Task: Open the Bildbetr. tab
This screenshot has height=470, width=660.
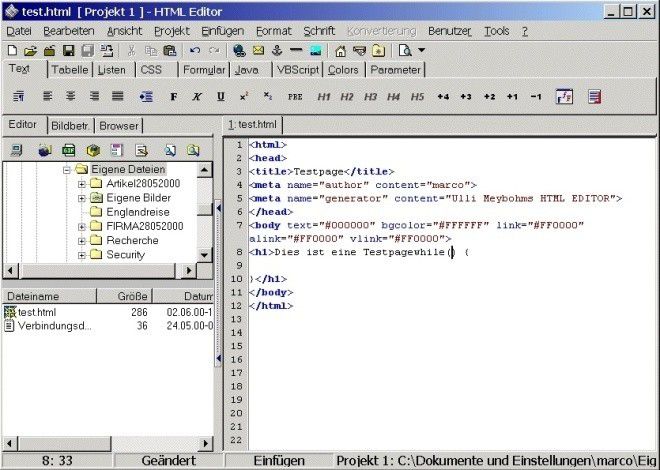Action: click(x=70, y=126)
